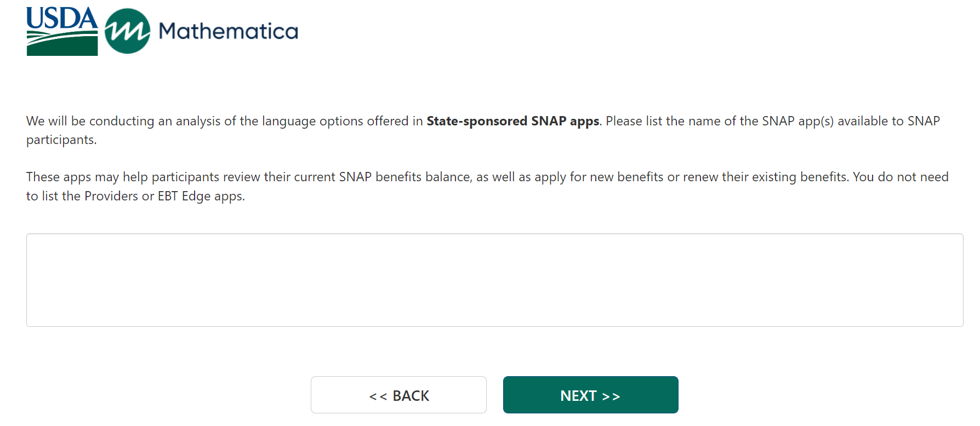This screenshot has width=980, height=426.
Task: Click the blue USDA letters in logo
Action: [x=62, y=18]
